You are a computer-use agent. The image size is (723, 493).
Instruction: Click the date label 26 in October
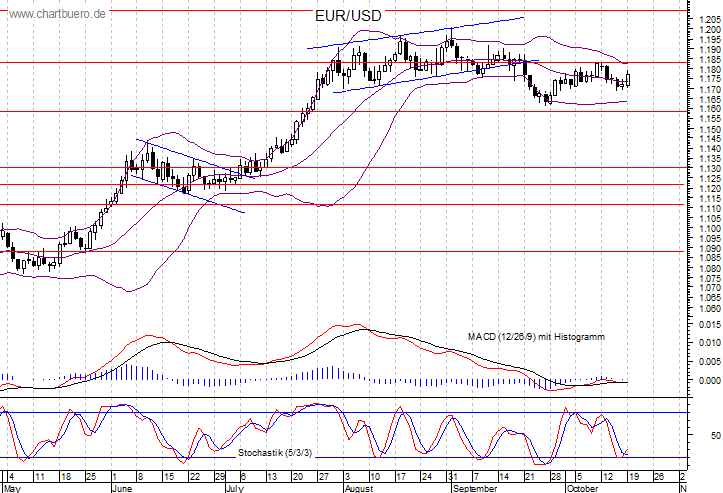tap(659, 476)
